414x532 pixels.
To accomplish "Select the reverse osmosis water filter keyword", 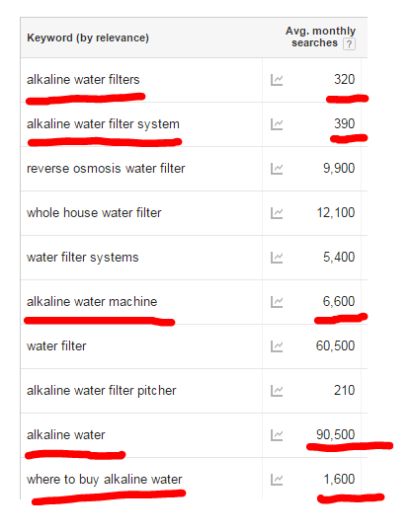I will tap(106, 169).
